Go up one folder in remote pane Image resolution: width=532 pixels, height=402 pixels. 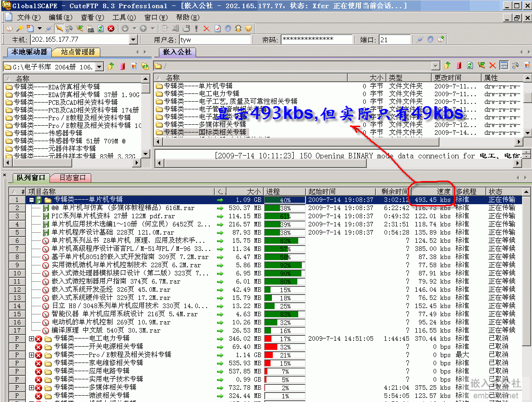pyautogui.click(x=447, y=65)
